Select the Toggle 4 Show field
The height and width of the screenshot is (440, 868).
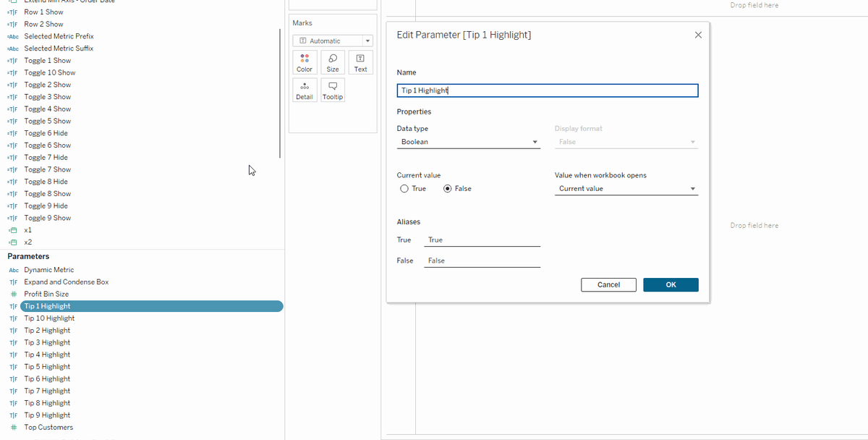click(48, 109)
